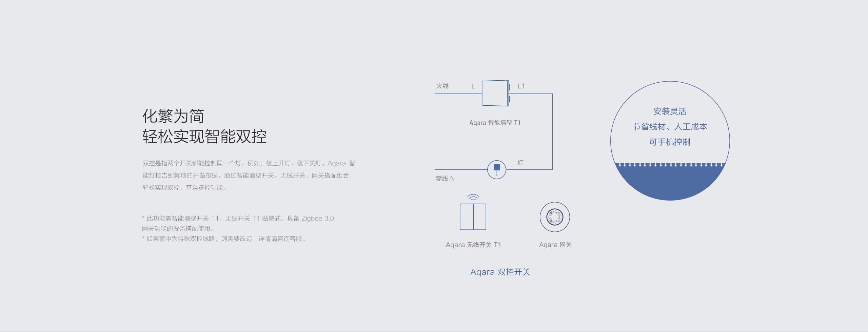Screen dimensions: 868x332
Task: Click the Aqara 无线开关 T1 label
Action: click(473, 245)
